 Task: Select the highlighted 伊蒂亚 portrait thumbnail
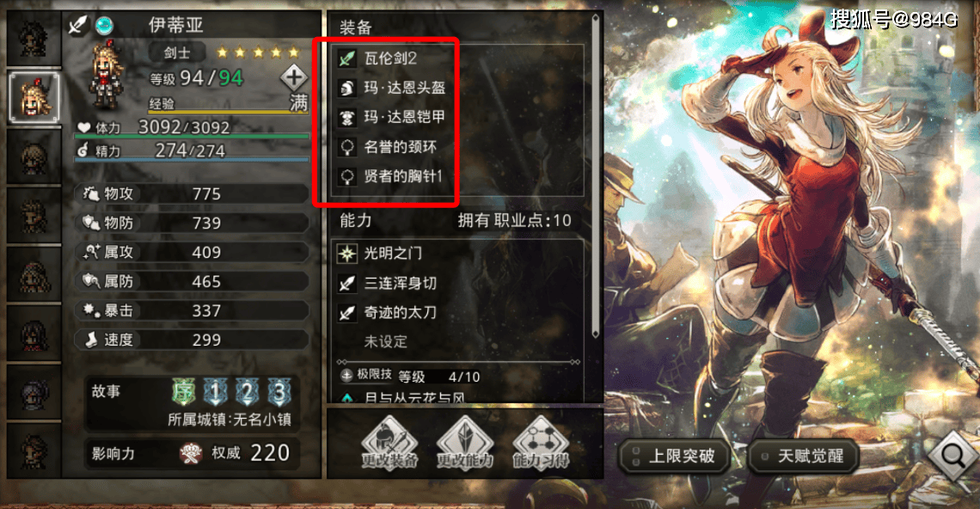click(x=35, y=98)
